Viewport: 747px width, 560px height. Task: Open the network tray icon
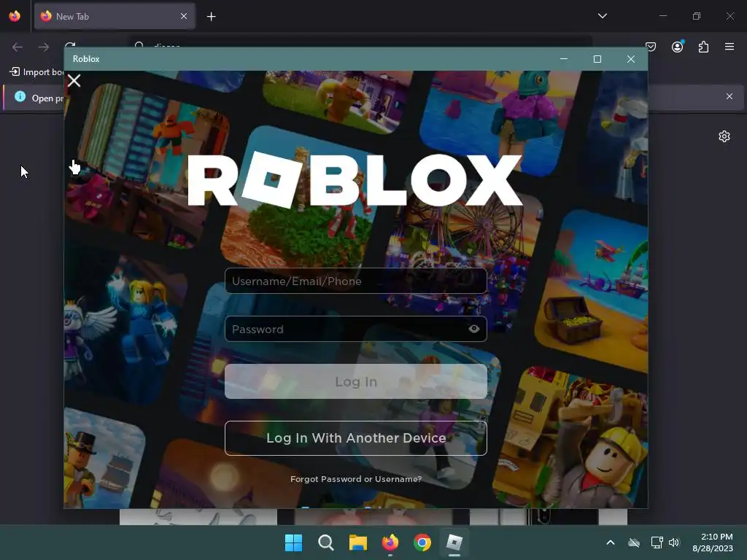pos(657,542)
